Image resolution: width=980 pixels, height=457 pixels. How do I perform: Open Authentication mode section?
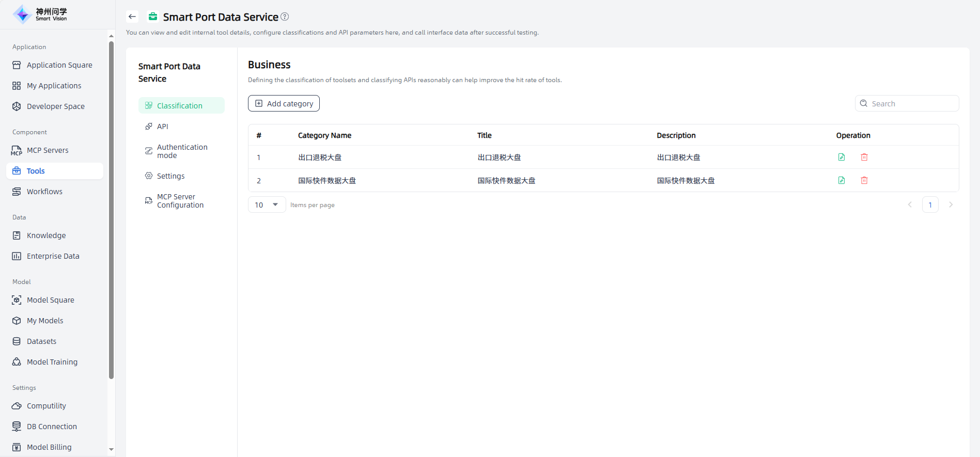(182, 151)
